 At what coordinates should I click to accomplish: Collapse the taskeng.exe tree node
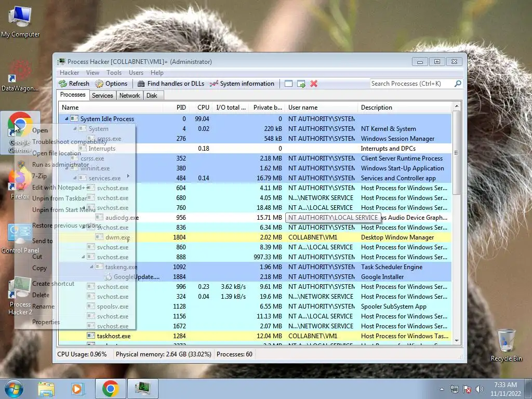(91, 267)
